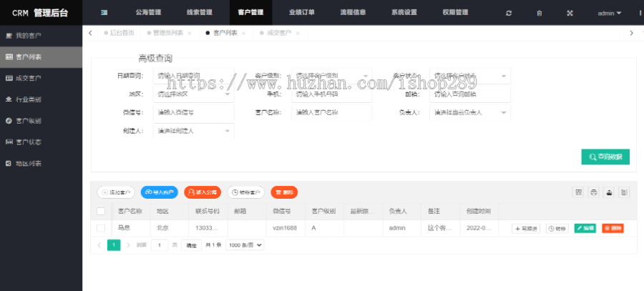This screenshot has height=291, width=644.
Task: Open the 1000 条/页 page size selector
Action: tap(245, 245)
